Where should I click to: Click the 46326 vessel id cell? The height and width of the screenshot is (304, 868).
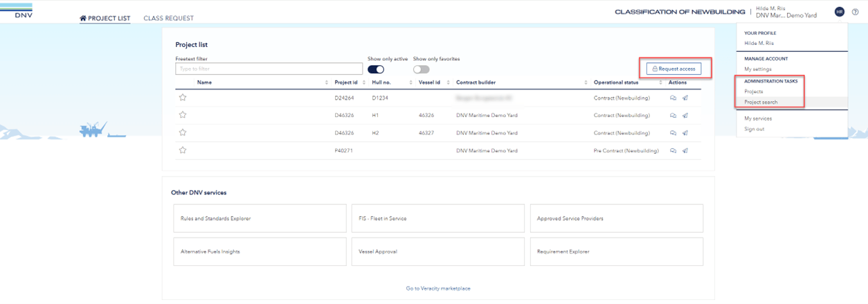click(x=426, y=116)
